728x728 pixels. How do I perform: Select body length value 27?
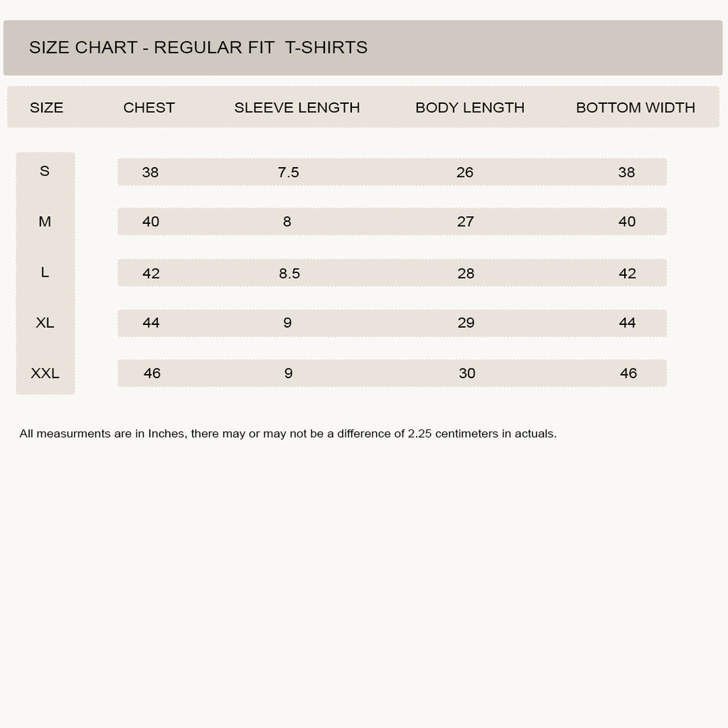point(465,222)
